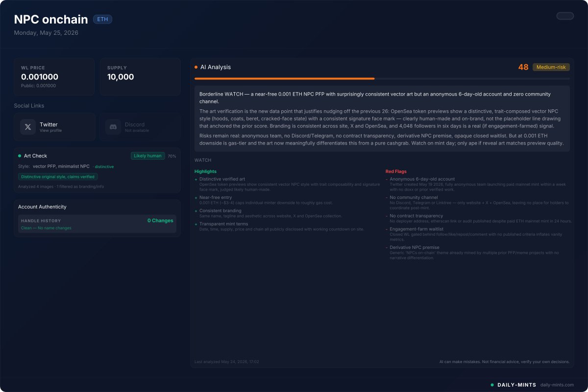Click the Medium-risk badge

pos(551,67)
